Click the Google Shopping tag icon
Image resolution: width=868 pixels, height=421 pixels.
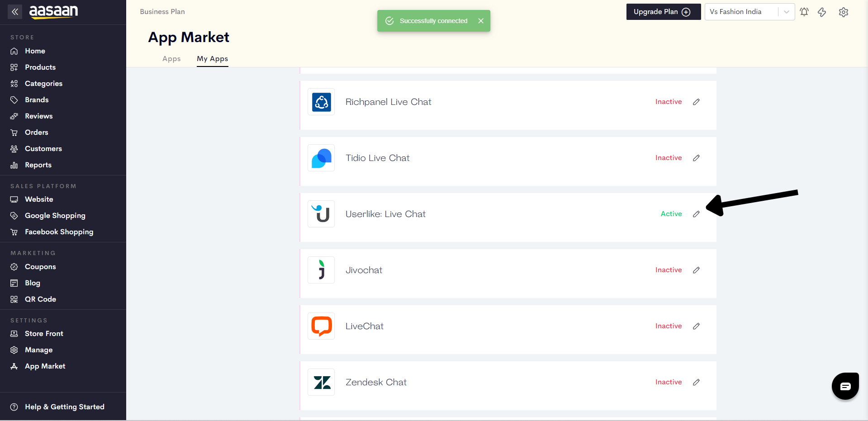coord(14,216)
